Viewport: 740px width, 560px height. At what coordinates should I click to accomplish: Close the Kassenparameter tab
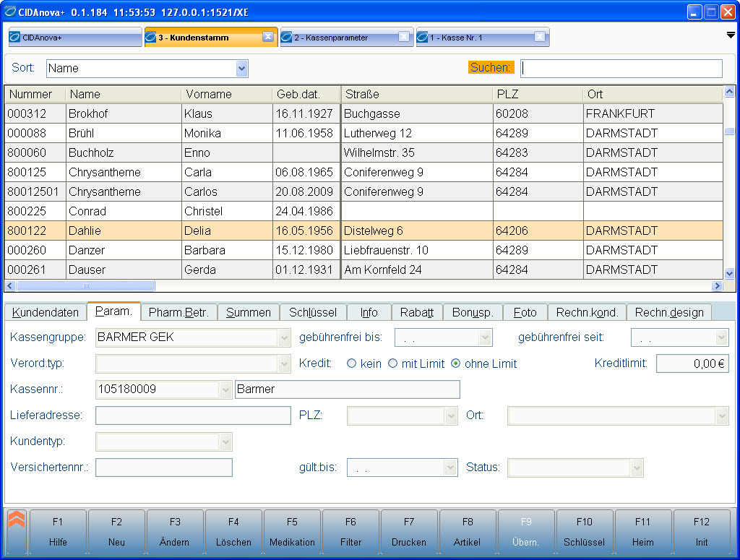(403, 37)
